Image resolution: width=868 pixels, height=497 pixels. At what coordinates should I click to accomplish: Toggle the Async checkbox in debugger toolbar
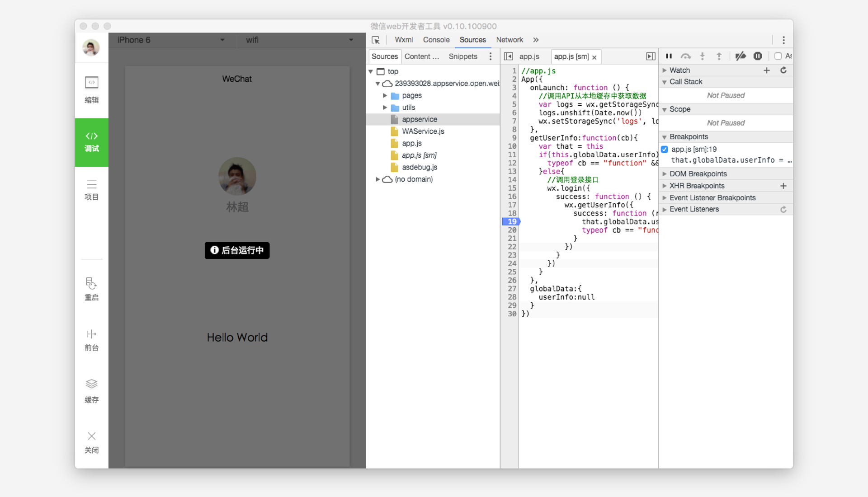(778, 56)
